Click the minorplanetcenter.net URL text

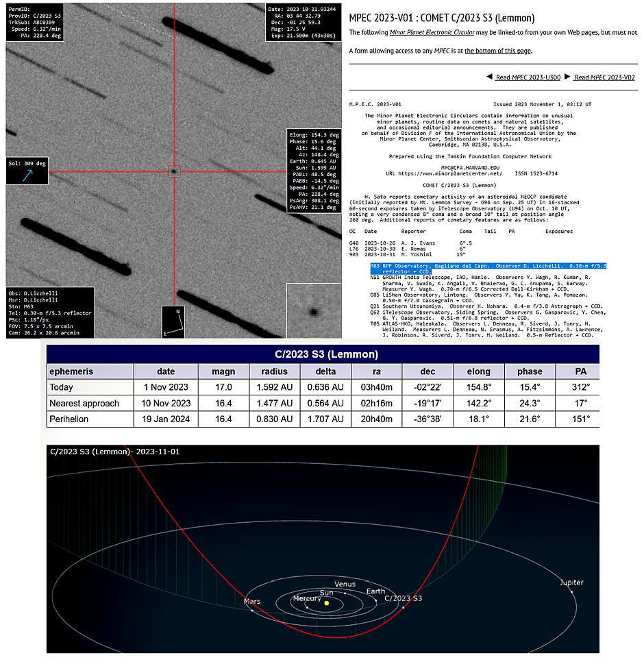(x=451, y=173)
